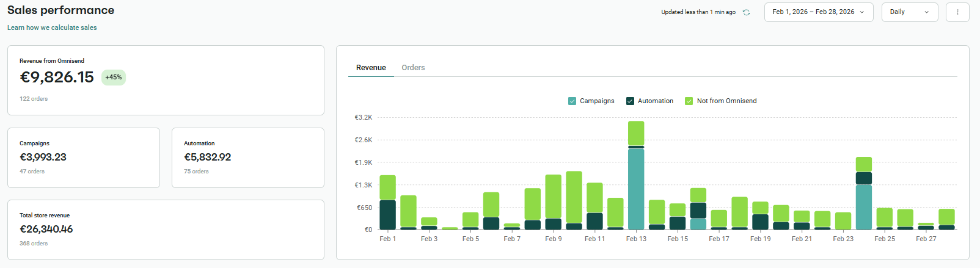The height and width of the screenshot is (268, 980).
Task: Select the €3.2K axis label
Action: pos(364,117)
